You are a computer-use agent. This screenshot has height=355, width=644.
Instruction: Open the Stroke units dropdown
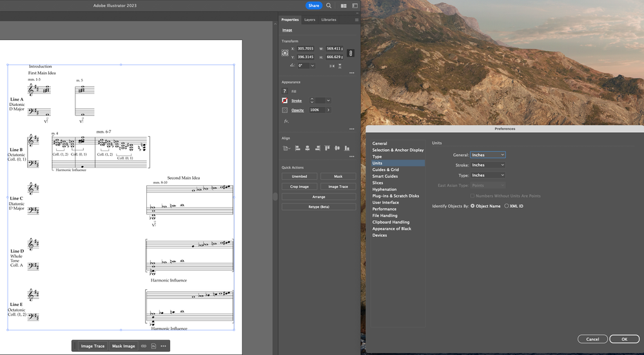488,165
